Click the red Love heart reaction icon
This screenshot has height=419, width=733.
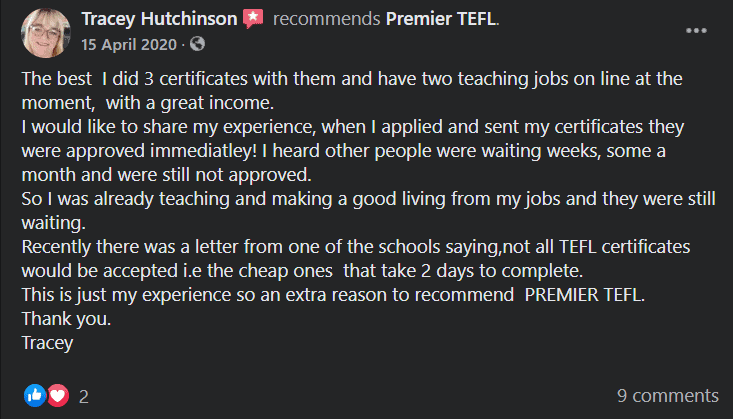click(x=58, y=395)
